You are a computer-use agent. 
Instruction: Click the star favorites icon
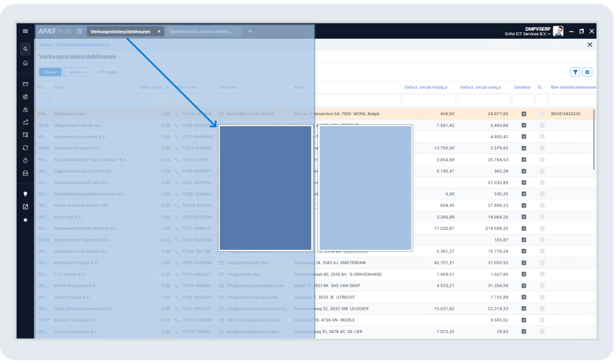(x=25, y=220)
